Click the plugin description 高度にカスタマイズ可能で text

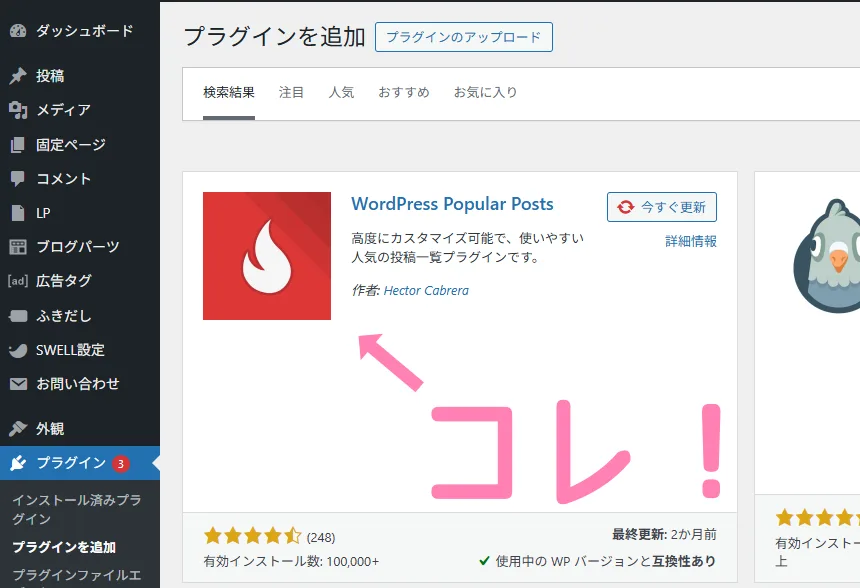point(467,248)
